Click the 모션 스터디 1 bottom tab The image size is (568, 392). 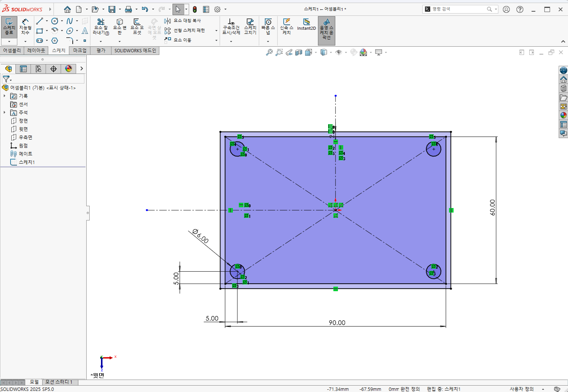(x=59, y=382)
